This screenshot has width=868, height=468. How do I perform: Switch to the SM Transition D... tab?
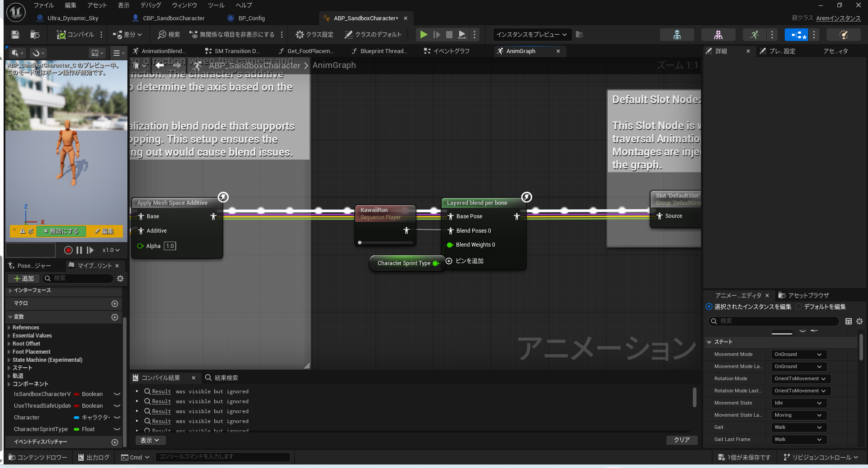pyautogui.click(x=233, y=51)
